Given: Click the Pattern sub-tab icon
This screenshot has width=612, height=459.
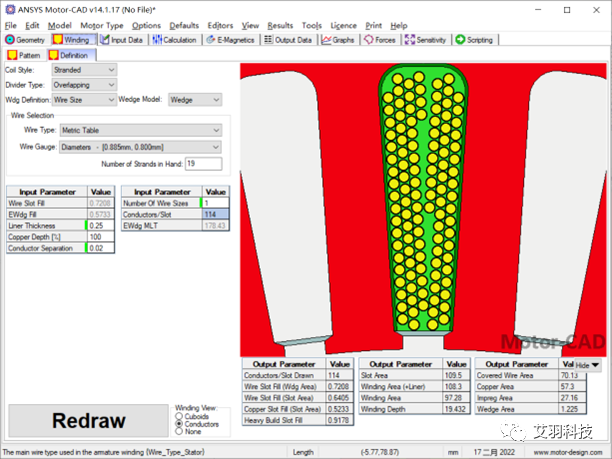Looking at the screenshot, I should pyautogui.click(x=12, y=55).
